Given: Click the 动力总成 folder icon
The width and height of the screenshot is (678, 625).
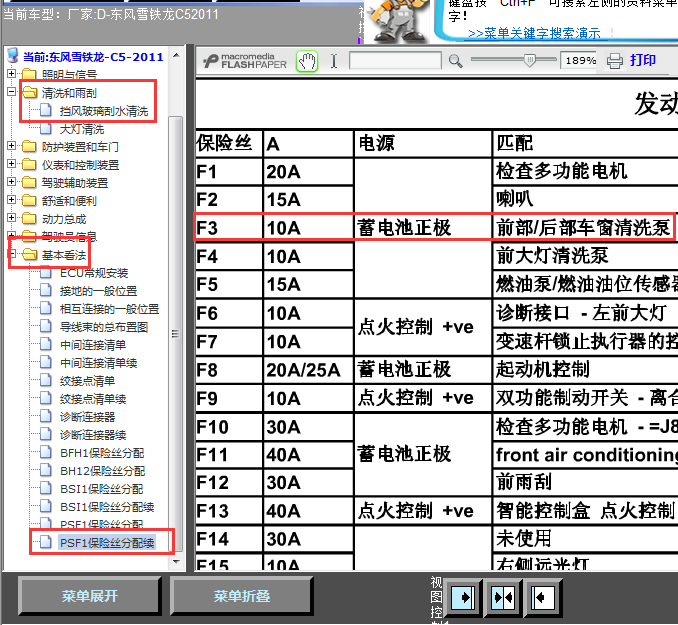Looking at the screenshot, I should pos(29,219).
